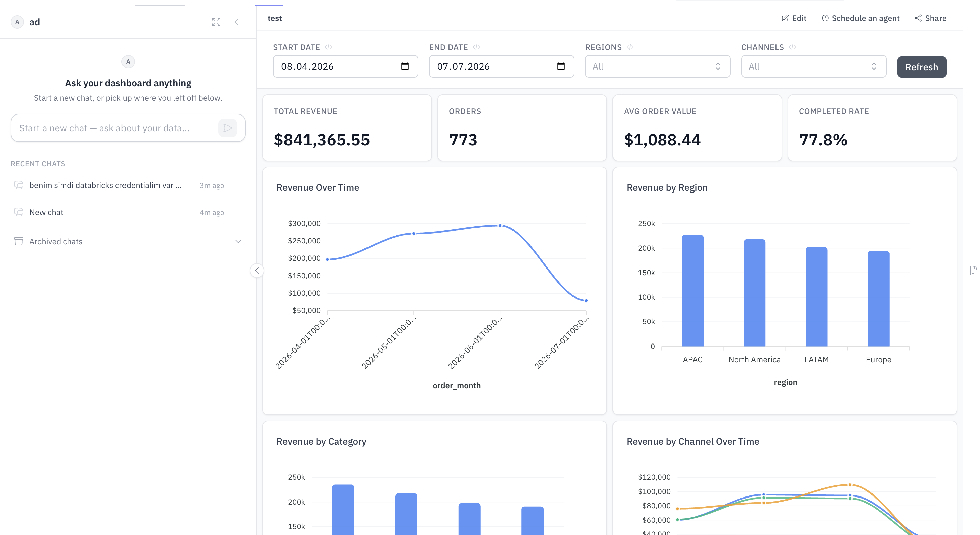Click code icon next to REGIONS label
980x535 pixels.
point(630,47)
